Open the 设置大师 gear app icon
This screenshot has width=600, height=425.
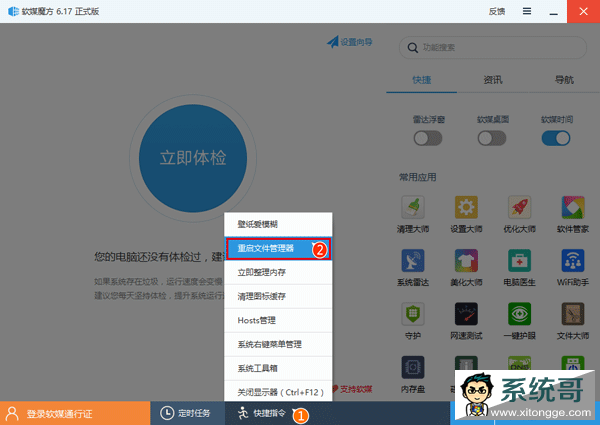click(466, 207)
